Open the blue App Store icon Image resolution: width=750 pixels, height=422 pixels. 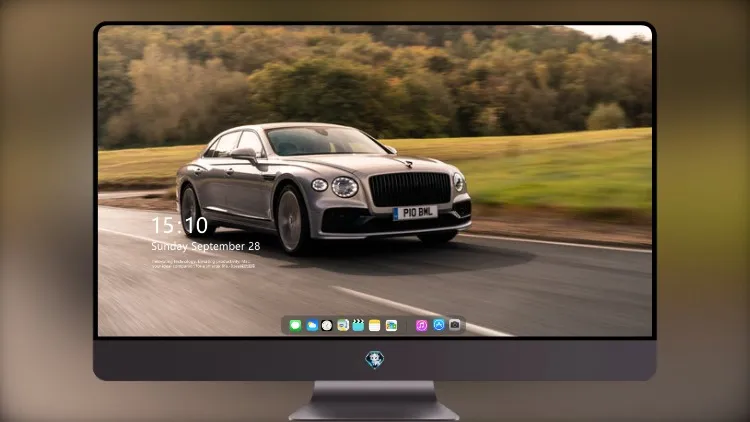pyautogui.click(x=439, y=325)
